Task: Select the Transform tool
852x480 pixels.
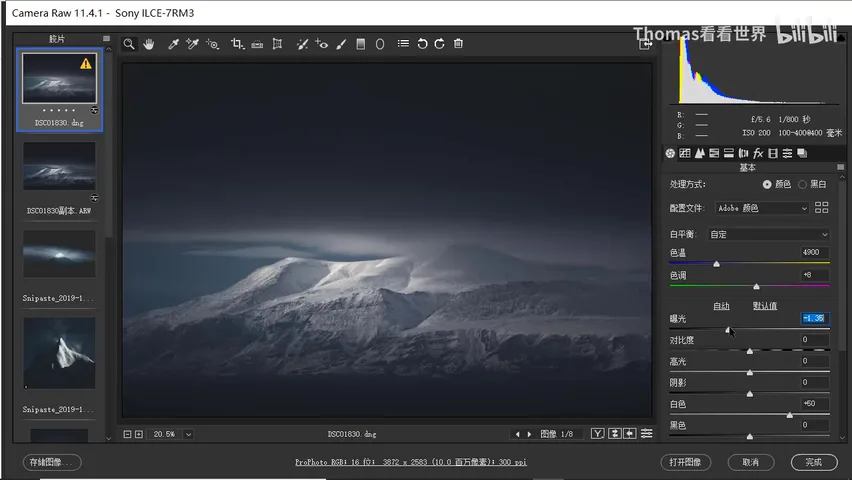Action: click(277, 44)
